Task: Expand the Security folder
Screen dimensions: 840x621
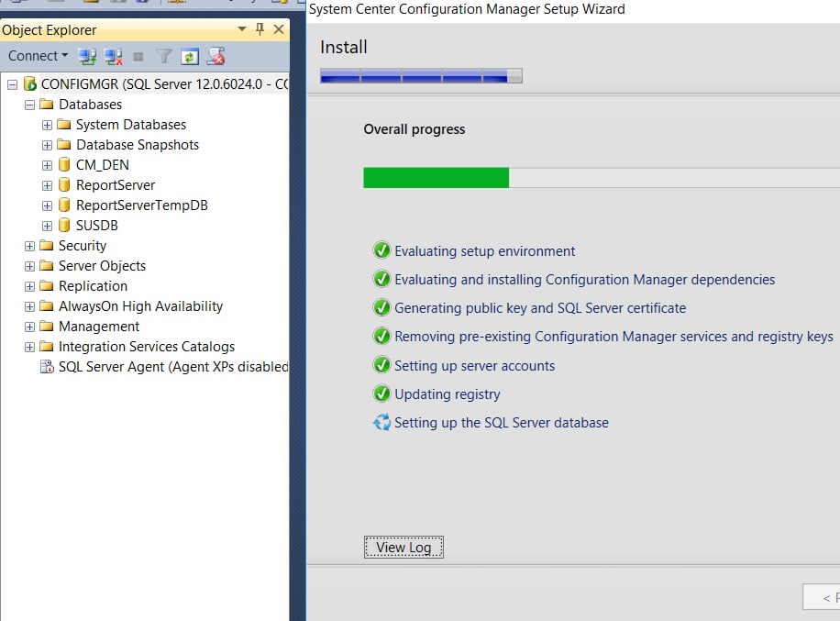Action: coord(29,246)
